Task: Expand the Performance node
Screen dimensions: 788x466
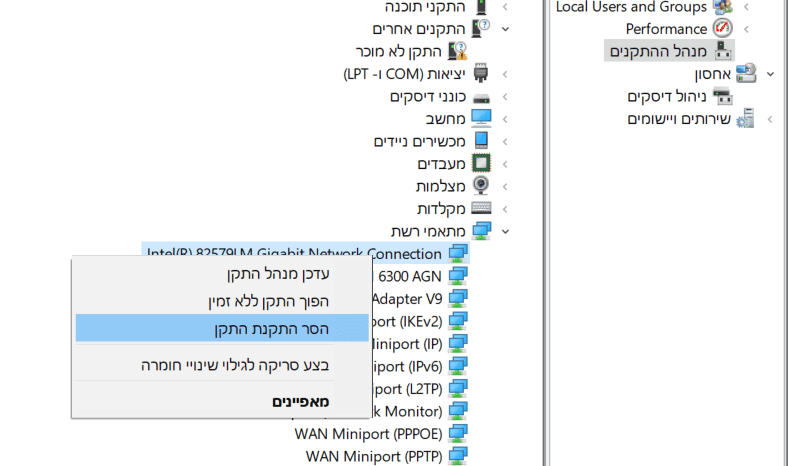Action: click(747, 29)
